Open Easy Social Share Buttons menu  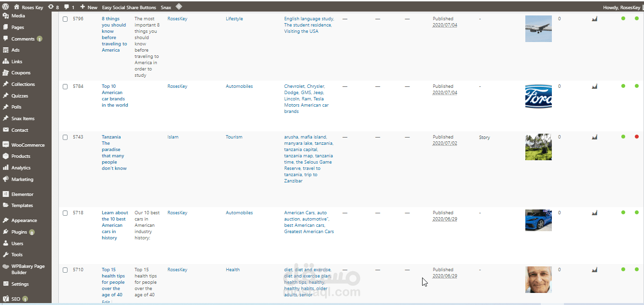click(129, 7)
